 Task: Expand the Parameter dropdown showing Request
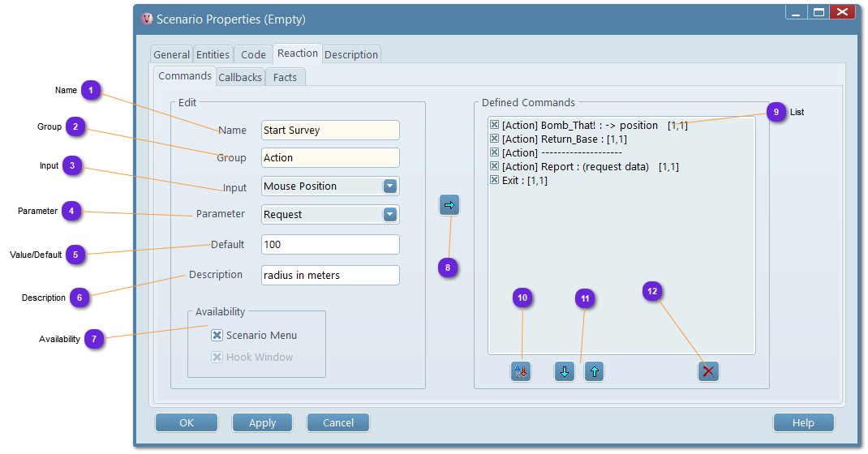coord(390,215)
